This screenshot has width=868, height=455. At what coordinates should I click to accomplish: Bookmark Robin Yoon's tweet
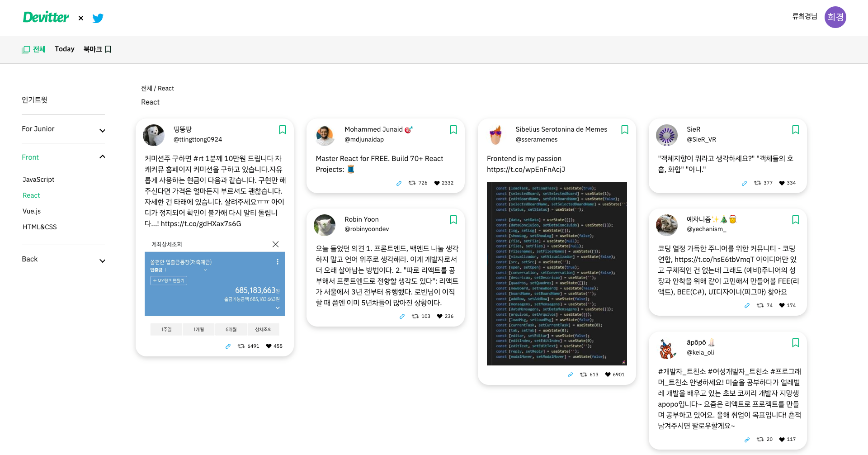point(453,220)
